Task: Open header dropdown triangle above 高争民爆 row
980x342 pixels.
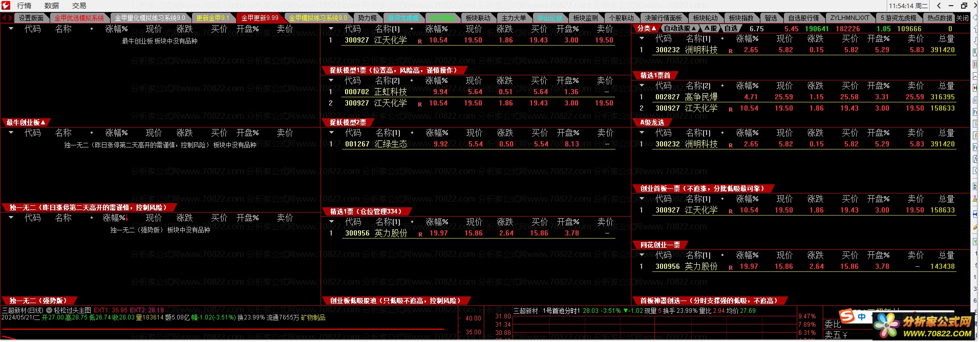Action: coord(642,85)
